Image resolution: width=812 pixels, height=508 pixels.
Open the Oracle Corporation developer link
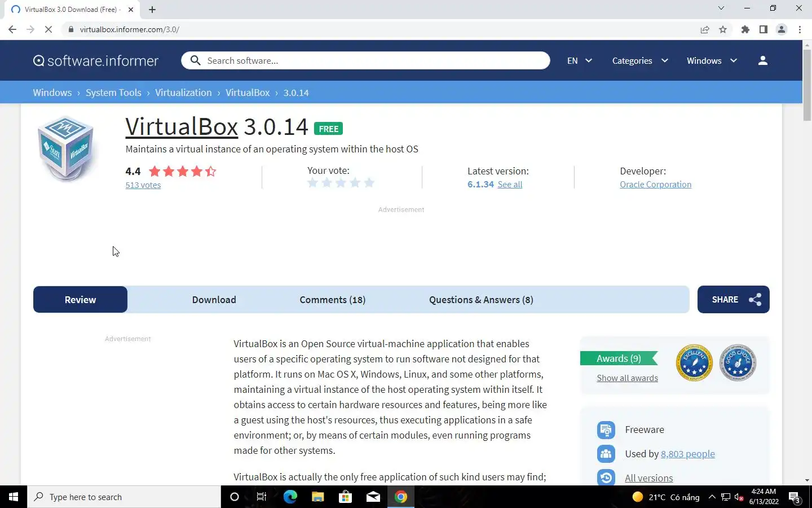click(655, 185)
